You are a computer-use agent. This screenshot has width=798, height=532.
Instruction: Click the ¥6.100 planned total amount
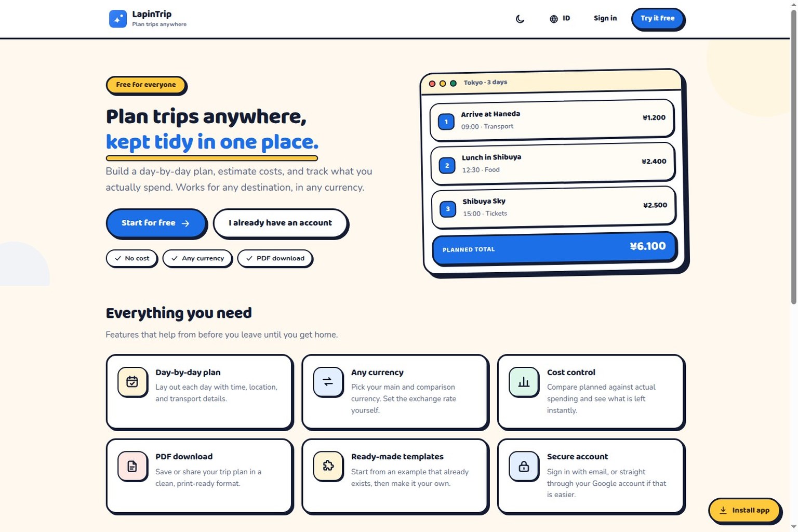click(648, 246)
